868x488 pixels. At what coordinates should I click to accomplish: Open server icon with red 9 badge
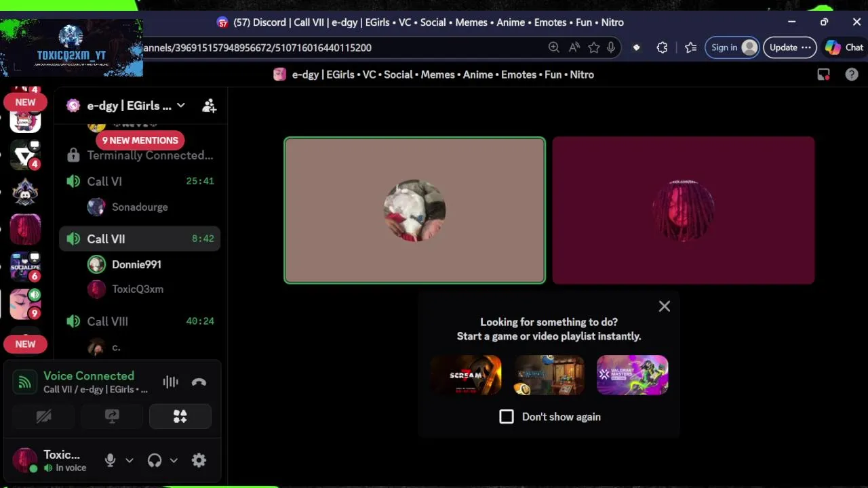point(25,304)
